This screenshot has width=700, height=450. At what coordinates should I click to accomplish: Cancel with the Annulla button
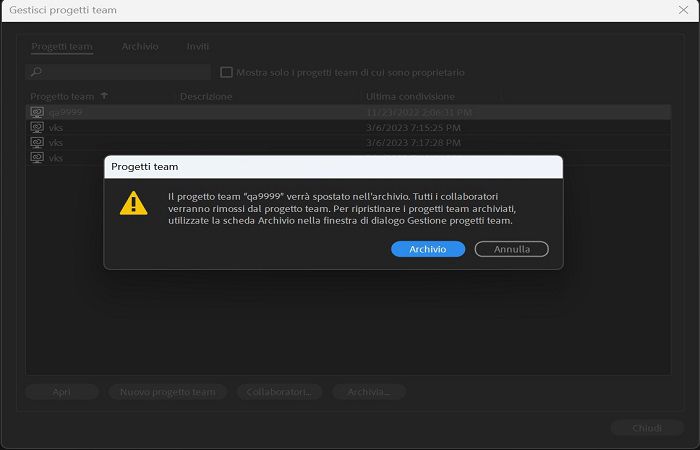(512, 249)
